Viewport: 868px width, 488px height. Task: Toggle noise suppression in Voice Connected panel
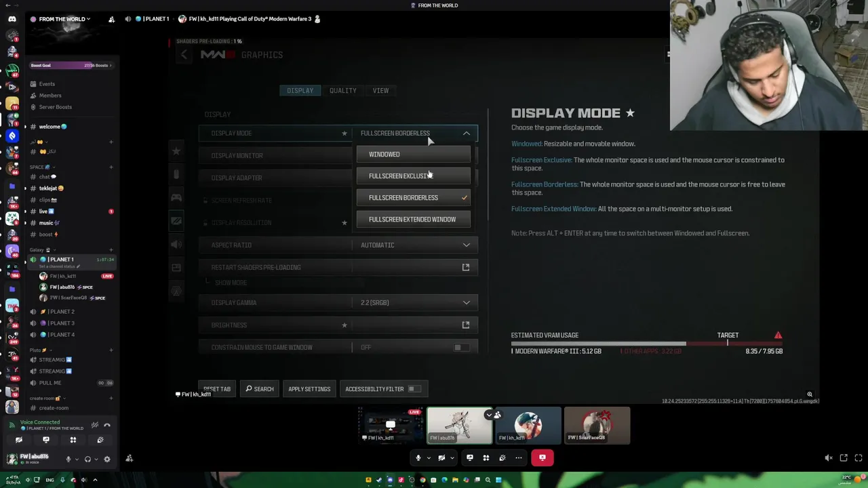[95, 425]
